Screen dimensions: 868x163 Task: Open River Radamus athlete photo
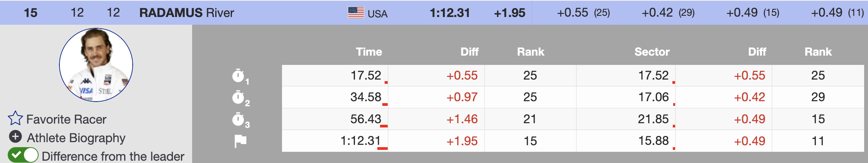pos(96,65)
